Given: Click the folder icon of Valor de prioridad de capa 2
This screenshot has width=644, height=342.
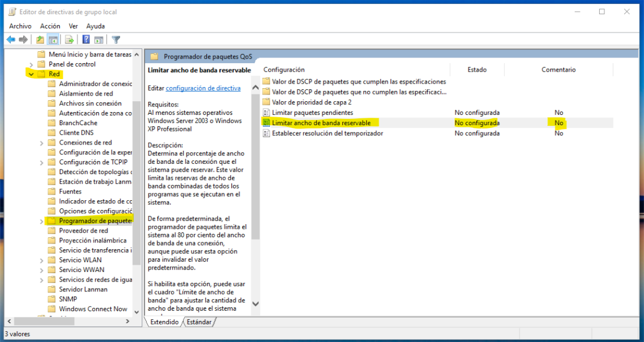Looking at the screenshot, I should (266, 102).
